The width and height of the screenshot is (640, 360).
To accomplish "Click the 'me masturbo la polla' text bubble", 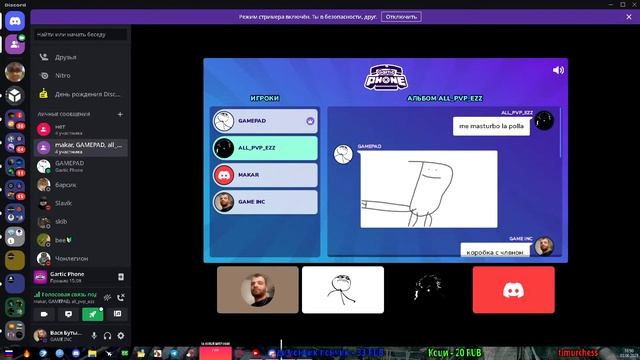I will 491,127.
